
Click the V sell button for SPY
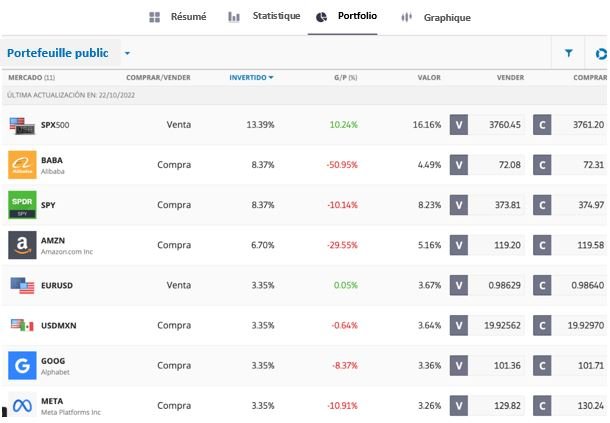coord(459,205)
